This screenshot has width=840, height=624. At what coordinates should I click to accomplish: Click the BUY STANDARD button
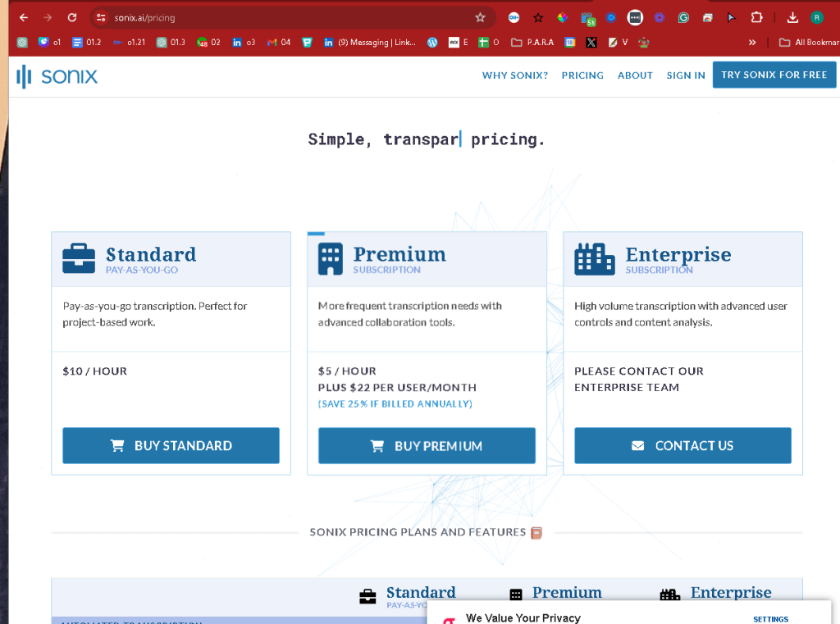pyautogui.click(x=171, y=445)
